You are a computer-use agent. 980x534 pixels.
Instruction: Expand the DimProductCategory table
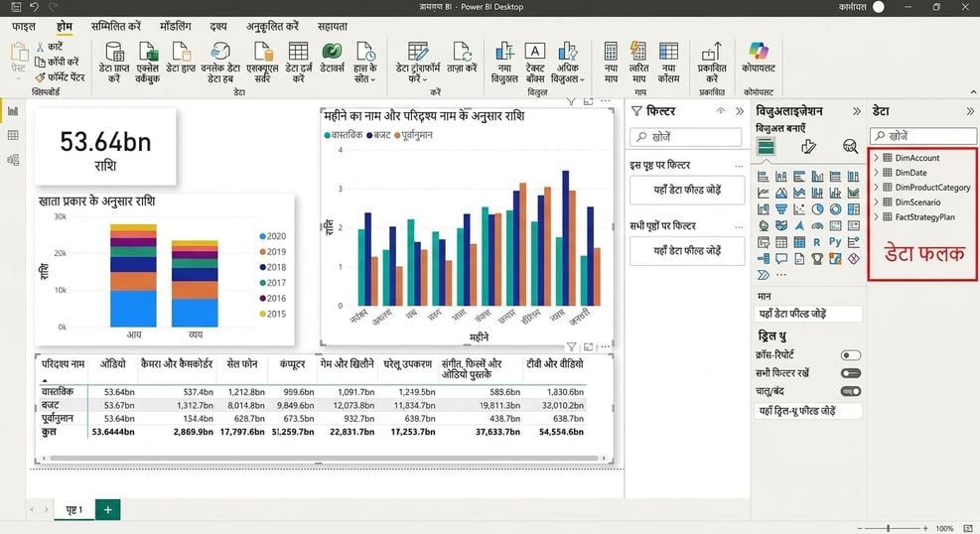(x=877, y=187)
